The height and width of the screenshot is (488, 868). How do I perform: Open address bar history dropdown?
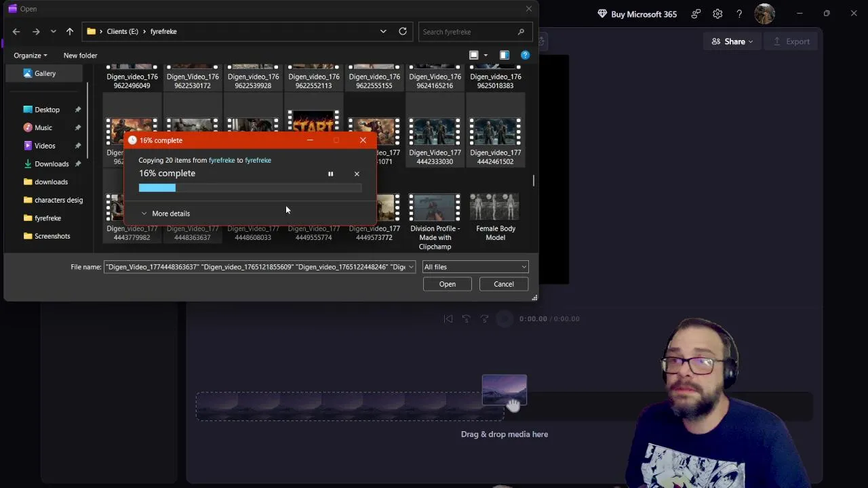click(383, 31)
